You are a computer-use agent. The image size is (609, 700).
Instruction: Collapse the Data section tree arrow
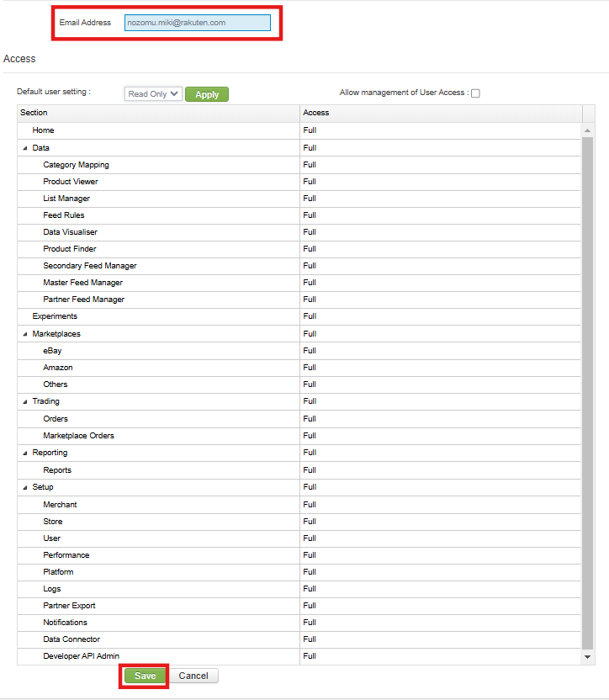coord(25,148)
